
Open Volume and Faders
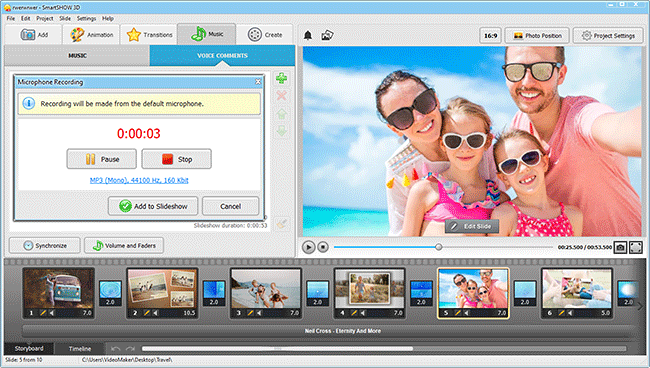pos(124,245)
